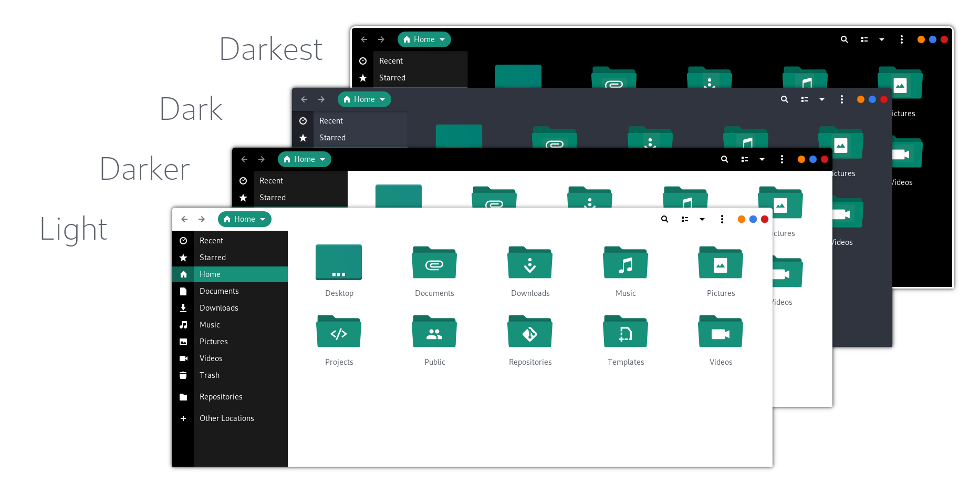Open the Downloads folder icon in Light window
This screenshot has width=980, height=493.
click(530, 262)
